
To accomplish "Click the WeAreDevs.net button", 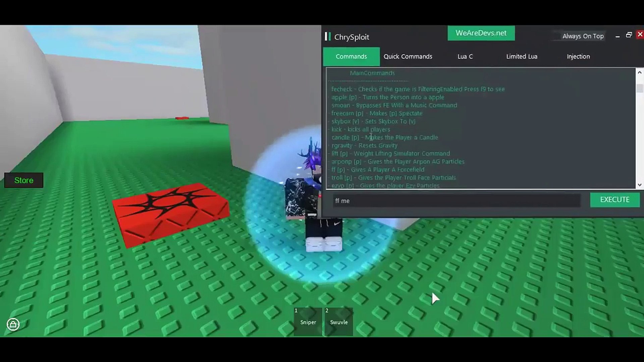I will click(481, 33).
